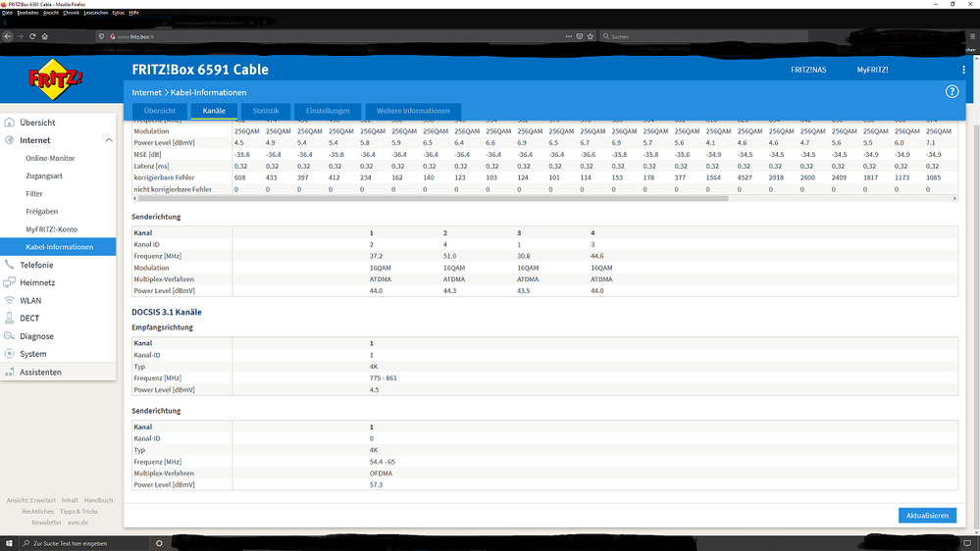Open WLAN in the sidebar

pos(30,300)
